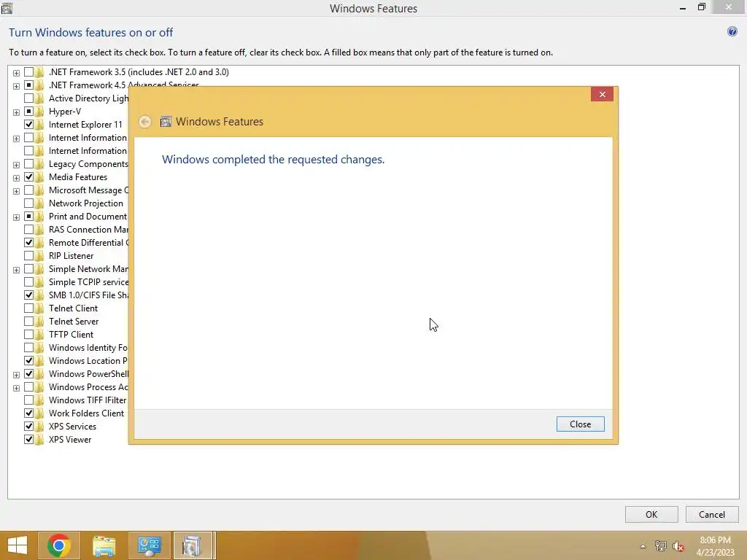Check the Windows Identity Foundation box
Viewport: 747px width, 560px height.
pos(28,348)
